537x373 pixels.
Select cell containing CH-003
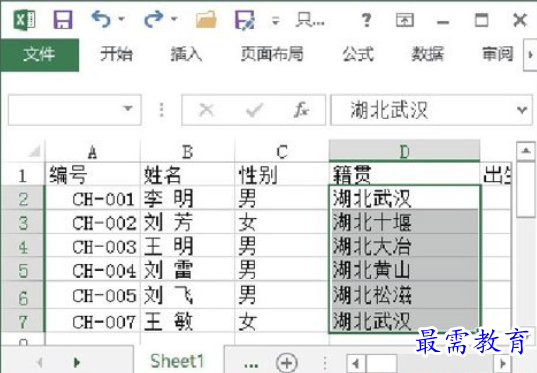(x=92, y=246)
